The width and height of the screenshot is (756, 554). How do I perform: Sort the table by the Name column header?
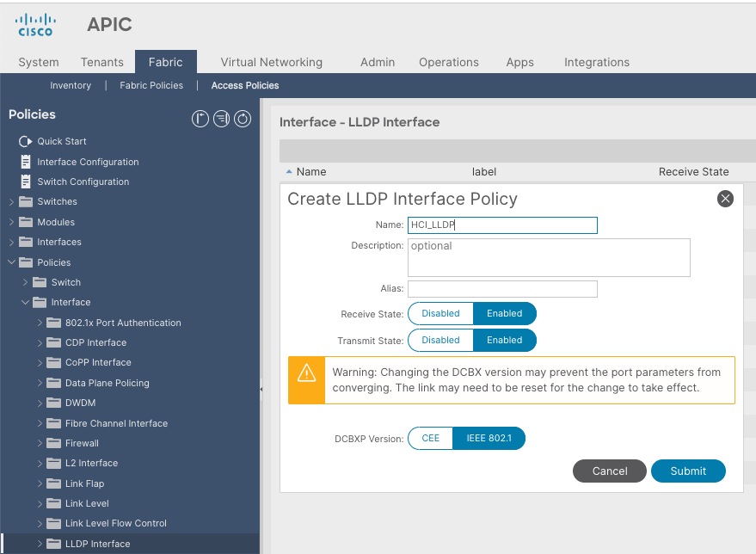tap(311, 171)
